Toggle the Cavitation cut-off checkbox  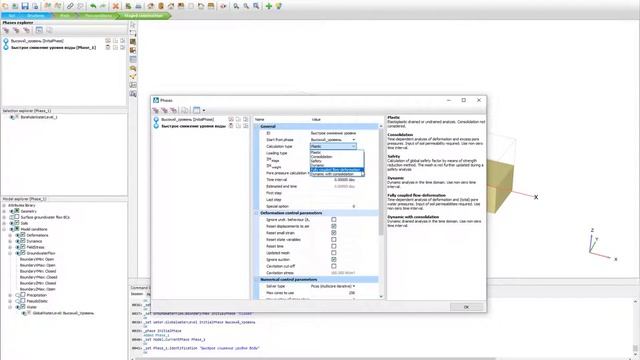pos(333,266)
